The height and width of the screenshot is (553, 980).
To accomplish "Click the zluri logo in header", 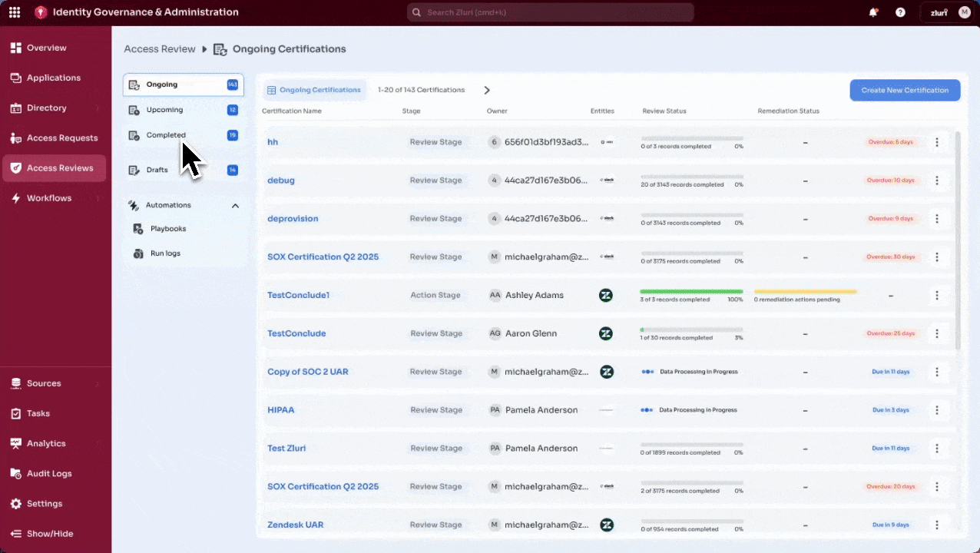I will pos(939,12).
